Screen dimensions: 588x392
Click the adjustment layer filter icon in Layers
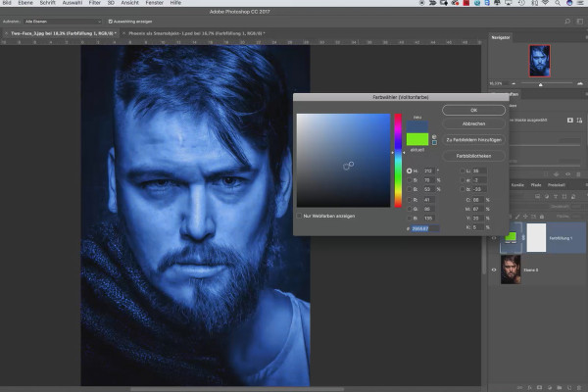point(547,197)
